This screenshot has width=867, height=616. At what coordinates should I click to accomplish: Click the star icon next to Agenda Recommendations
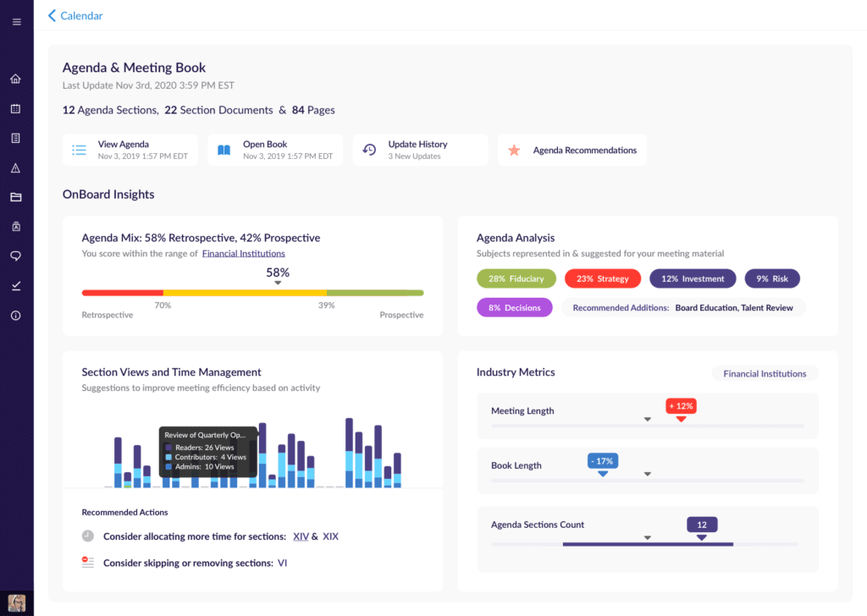514,149
